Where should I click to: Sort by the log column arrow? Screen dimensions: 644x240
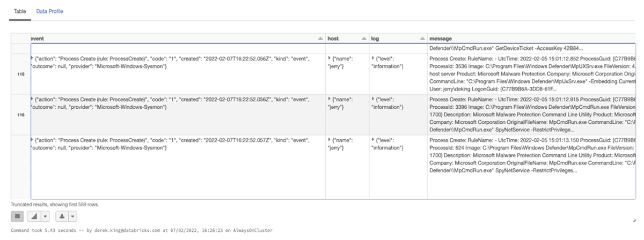pyautogui.click(x=422, y=39)
